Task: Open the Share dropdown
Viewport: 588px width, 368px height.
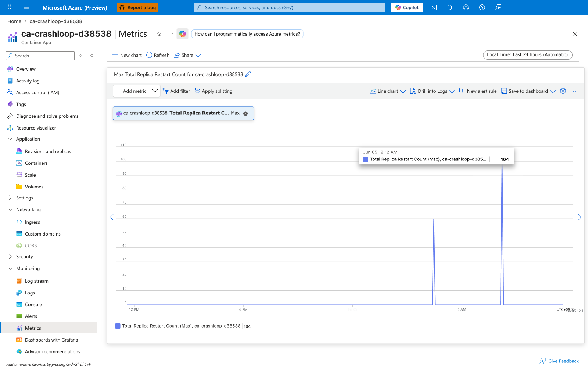Action: (x=187, y=55)
